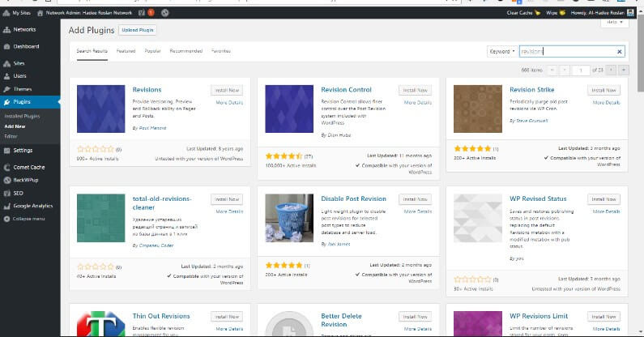Install the Revisions plugin
Viewport: 644px width, 337px height.
pos(227,90)
